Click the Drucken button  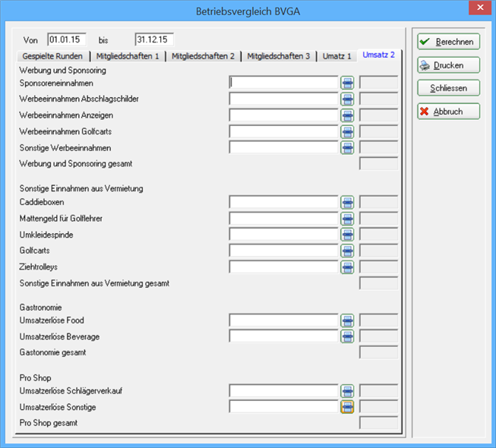(x=449, y=65)
